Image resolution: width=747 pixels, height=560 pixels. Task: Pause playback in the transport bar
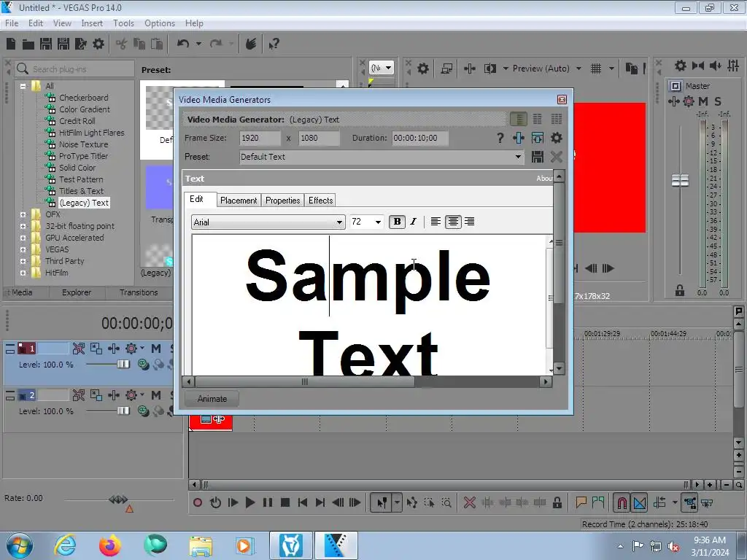click(268, 502)
